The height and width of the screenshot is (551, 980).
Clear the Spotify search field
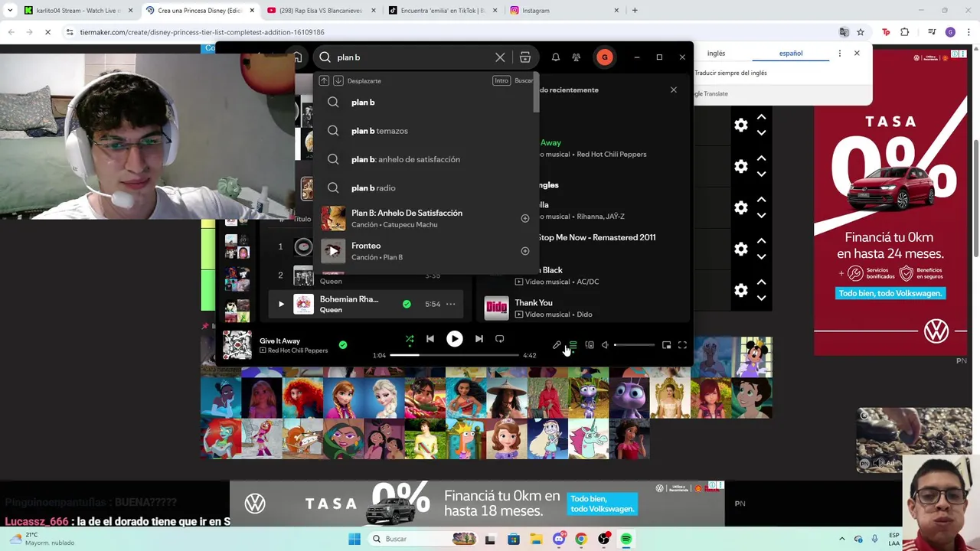point(500,57)
